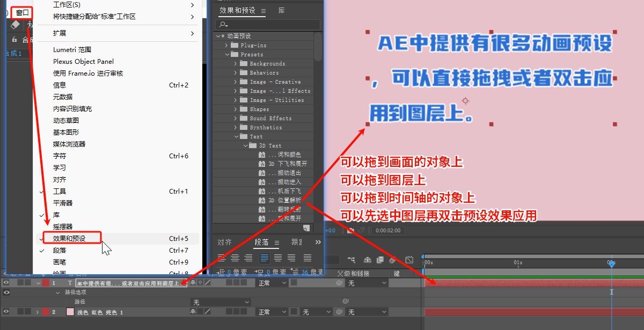Open the graph editor icon
Screen dimensions: 644x330
(x=409, y=260)
